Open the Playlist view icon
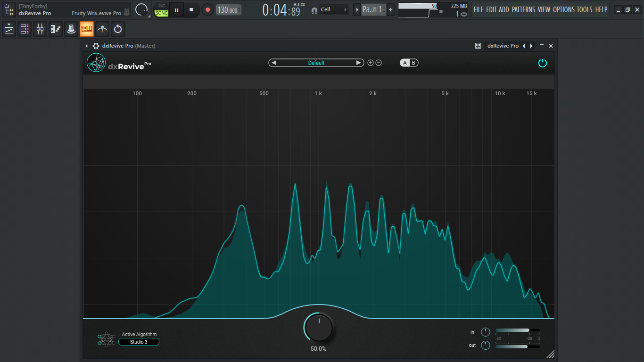This screenshot has height=362, width=644. 9,29
